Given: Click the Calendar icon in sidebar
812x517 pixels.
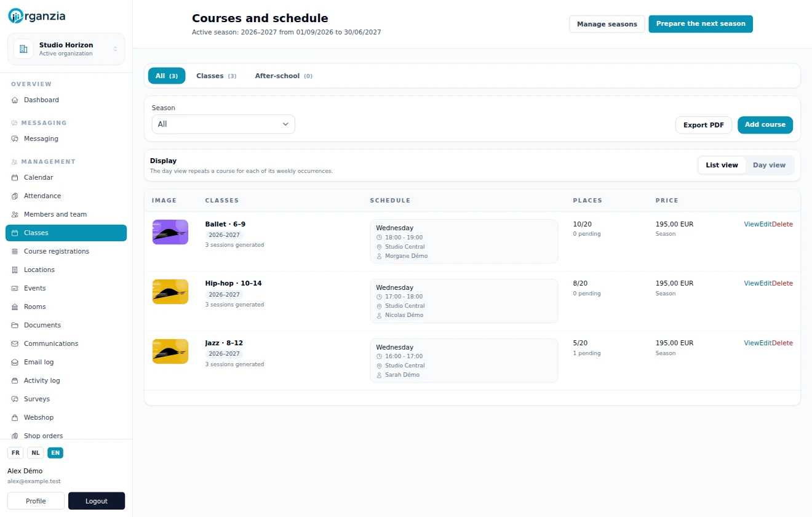Looking at the screenshot, I should (15, 177).
